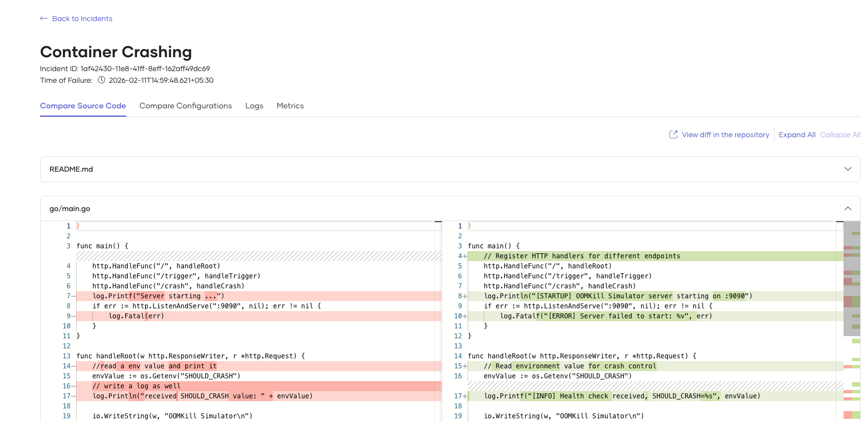
Task: Click the external link icon for repository diff
Action: pos(673,134)
